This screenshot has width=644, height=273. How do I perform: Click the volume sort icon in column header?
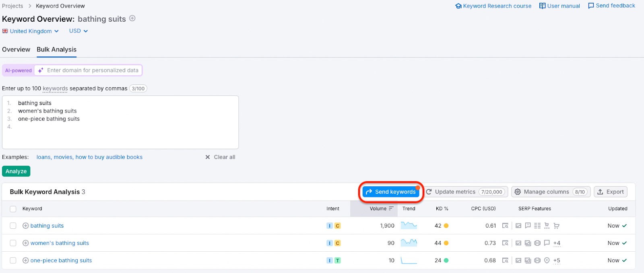point(391,209)
